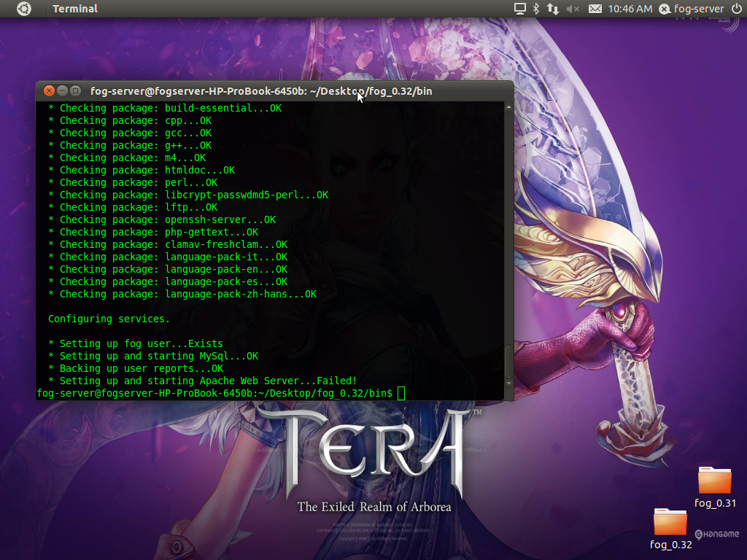The width and height of the screenshot is (747, 560).
Task: Click 'Checking package: m4...OK' line
Action: click(127, 157)
